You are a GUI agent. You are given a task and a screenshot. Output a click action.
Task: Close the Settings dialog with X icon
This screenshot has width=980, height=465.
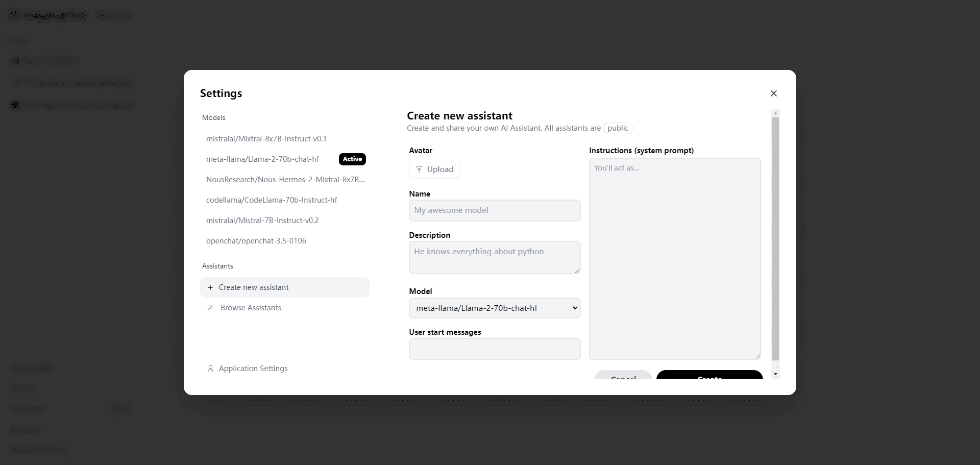point(774,93)
